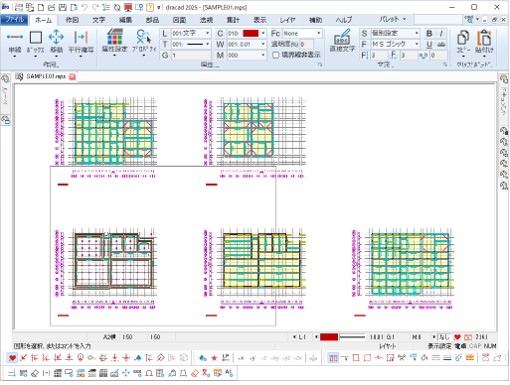Click the red color swatch in ribbon

point(251,33)
